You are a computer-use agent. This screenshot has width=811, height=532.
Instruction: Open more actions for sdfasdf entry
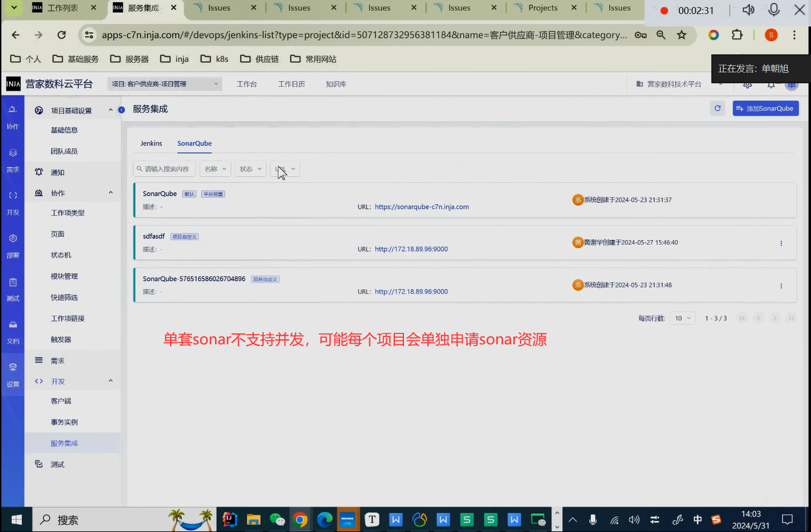pos(781,243)
